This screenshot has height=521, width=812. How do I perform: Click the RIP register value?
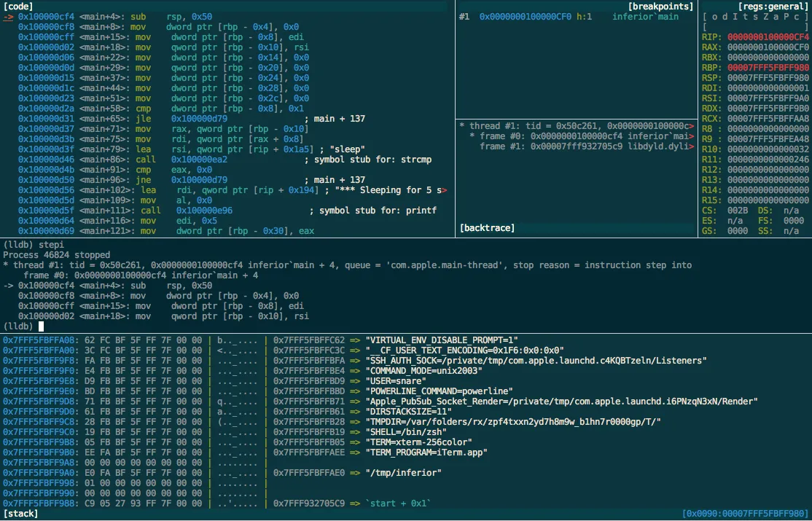768,36
